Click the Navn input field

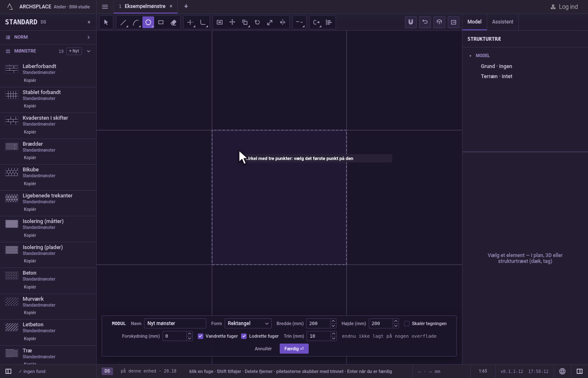coord(175,323)
